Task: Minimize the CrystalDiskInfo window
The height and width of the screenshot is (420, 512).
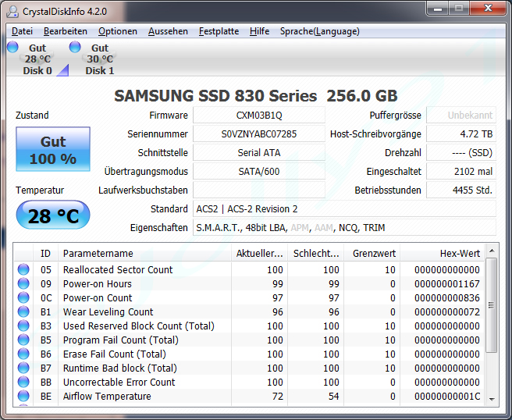Action: pyautogui.click(x=438, y=9)
